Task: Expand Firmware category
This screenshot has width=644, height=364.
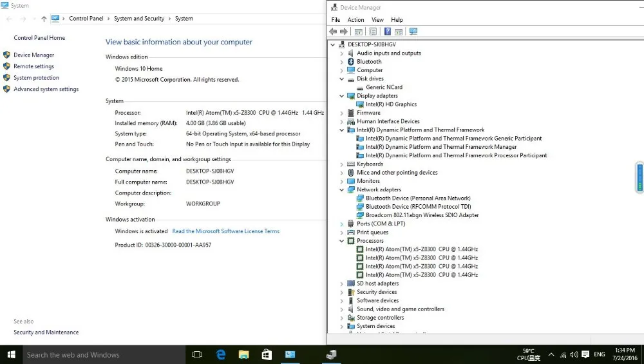Action: pos(342,113)
